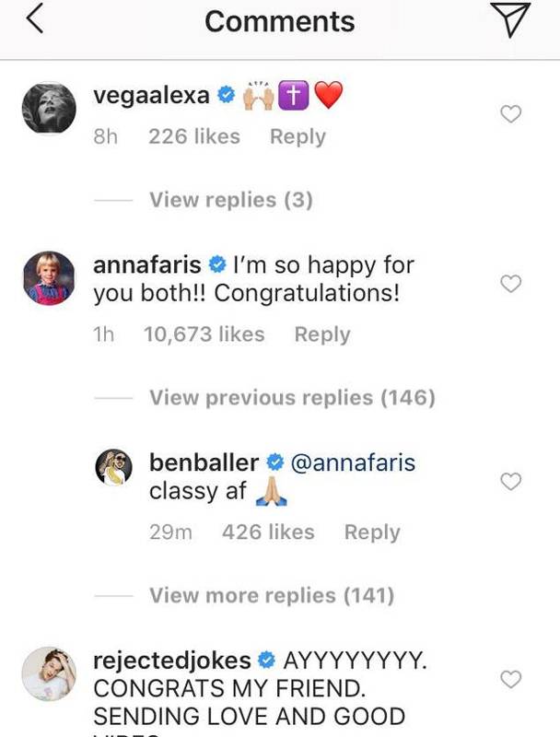560x737 pixels.
Task: Reply to vegaalexa's comment
Action: 297,136
